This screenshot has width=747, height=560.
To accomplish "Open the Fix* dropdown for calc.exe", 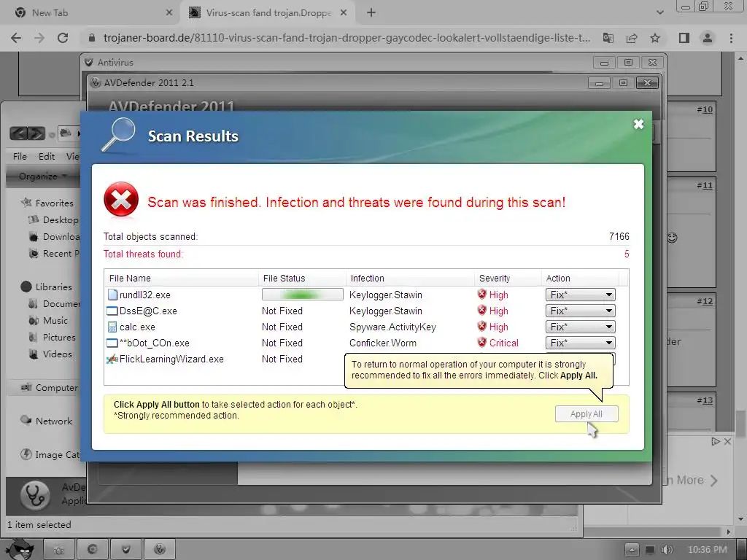I will click(580, 327).
